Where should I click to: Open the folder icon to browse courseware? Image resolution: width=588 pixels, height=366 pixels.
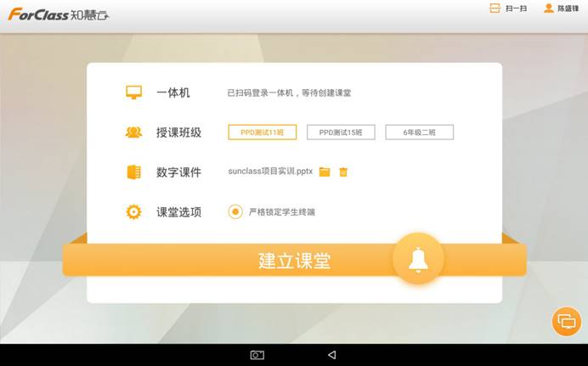pos(325,172)
